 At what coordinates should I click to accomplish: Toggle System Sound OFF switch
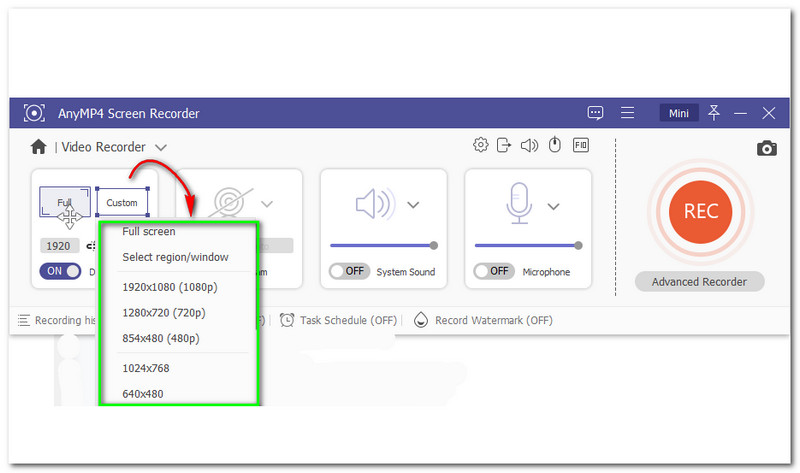[349, 271]
